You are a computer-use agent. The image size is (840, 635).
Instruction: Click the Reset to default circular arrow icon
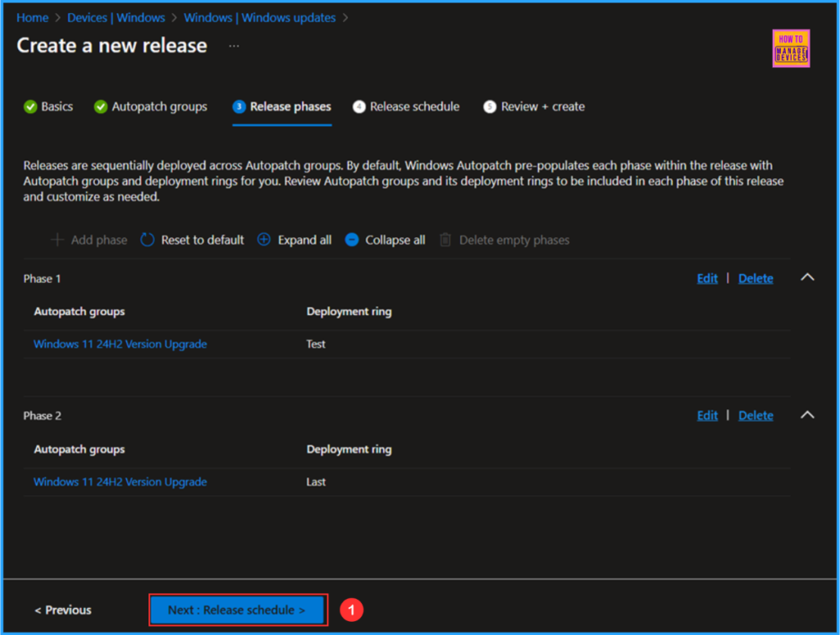(x=148, y=240)
